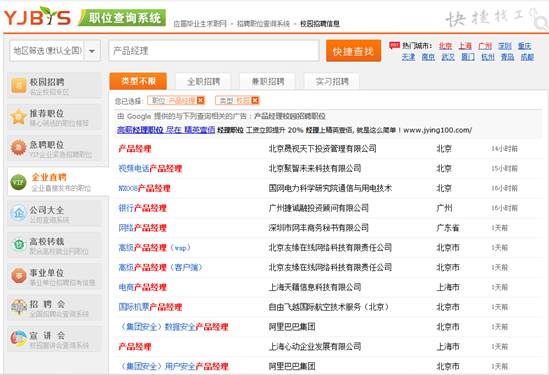Screen dimensions: 549x375
Task: Open the 北京 hot city link
Action: (x=445, y=46)
